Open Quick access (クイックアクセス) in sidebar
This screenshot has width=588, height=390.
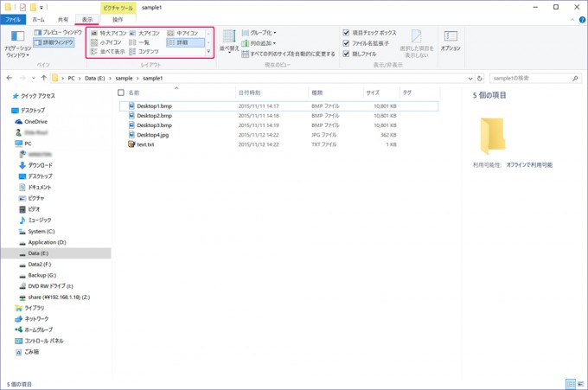pyautogui.click(x=34, y=96)
